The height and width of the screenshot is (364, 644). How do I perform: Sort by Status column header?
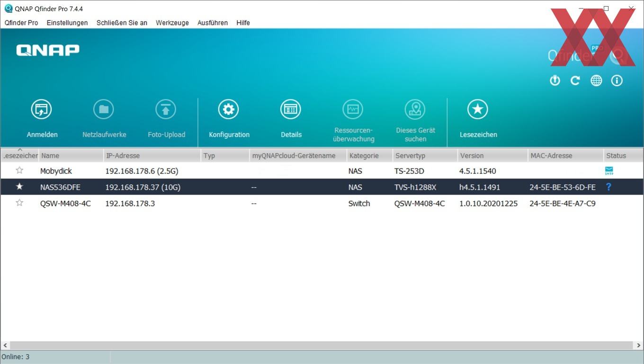click(x=623, y=155)
